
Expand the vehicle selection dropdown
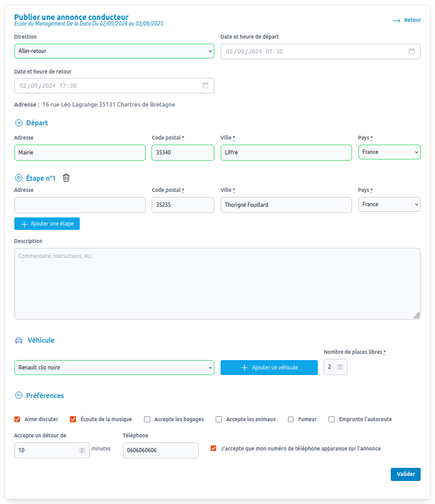114,368
